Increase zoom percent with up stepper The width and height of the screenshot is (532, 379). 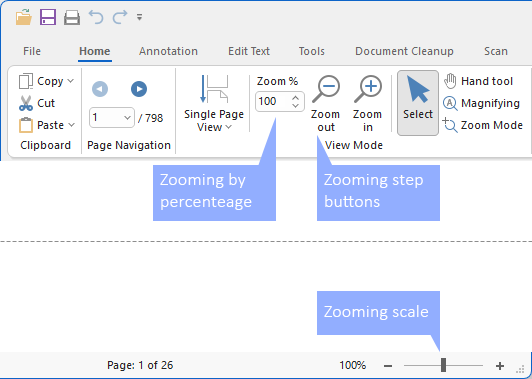pyautogui.click(x=296, y=98)
